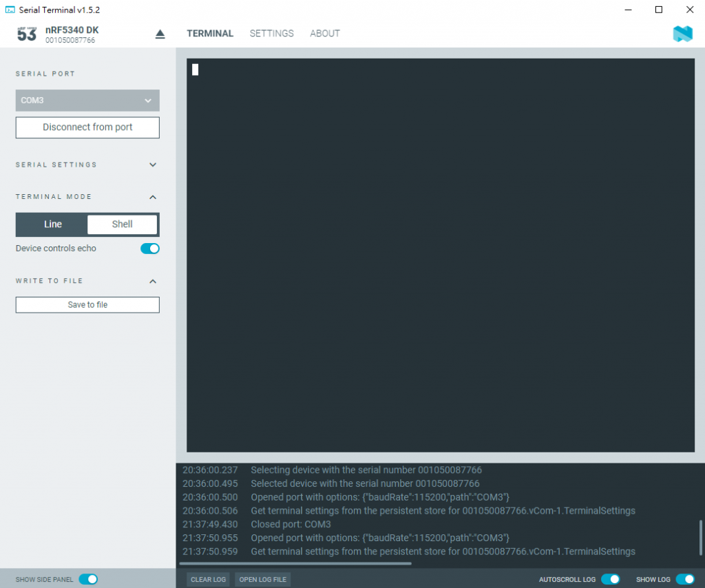Click the device serial number 001050087766
The height and width of the screenshot is (588, 705).
click(x=70, y=41)
